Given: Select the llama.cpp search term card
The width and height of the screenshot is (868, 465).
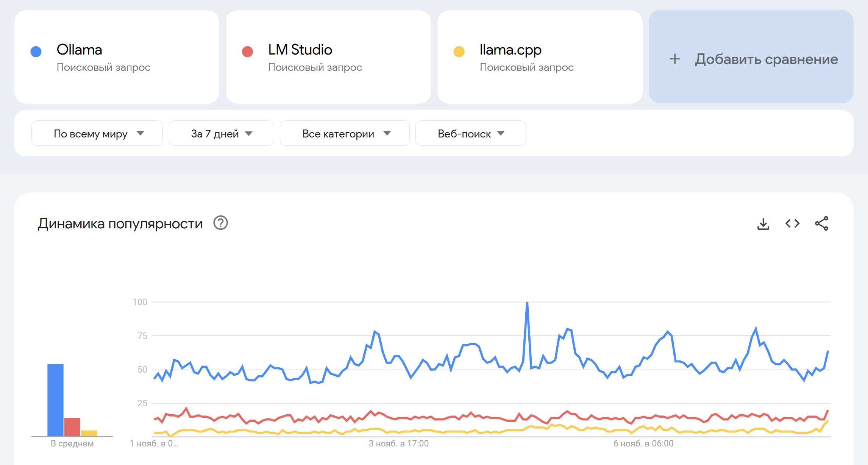Looking at the screenshot, I should (540, 57).
